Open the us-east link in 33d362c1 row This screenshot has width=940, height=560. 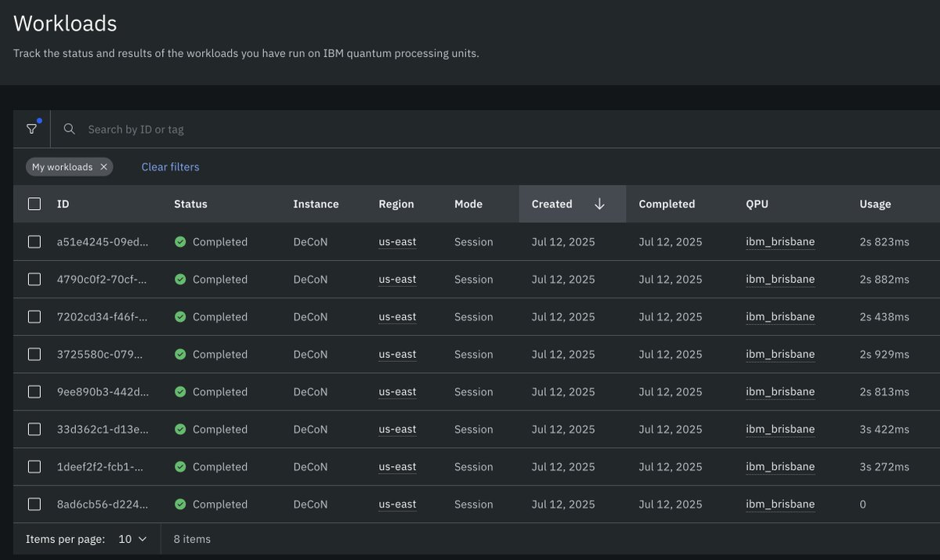point(397,430)
